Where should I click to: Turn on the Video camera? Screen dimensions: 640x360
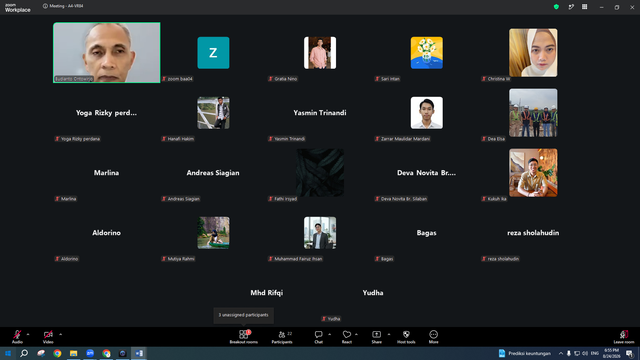click(48, 337)
